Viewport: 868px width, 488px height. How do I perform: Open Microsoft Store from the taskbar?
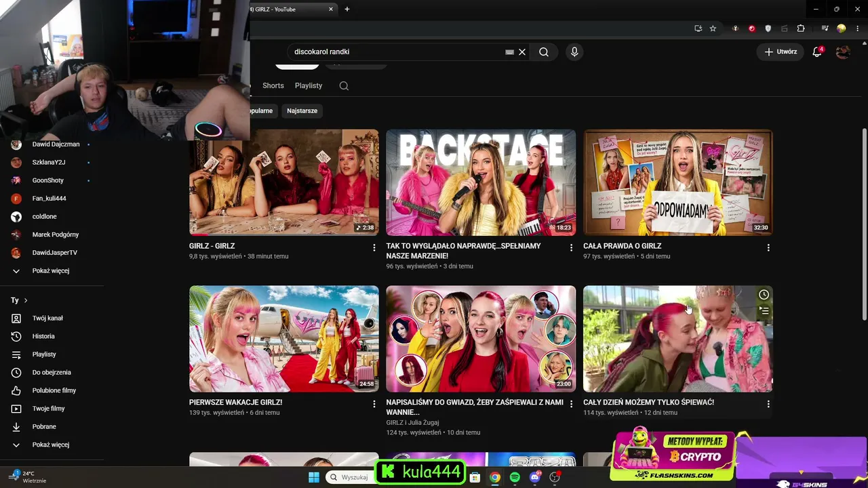pyautogui.click(x=475, y=477)
